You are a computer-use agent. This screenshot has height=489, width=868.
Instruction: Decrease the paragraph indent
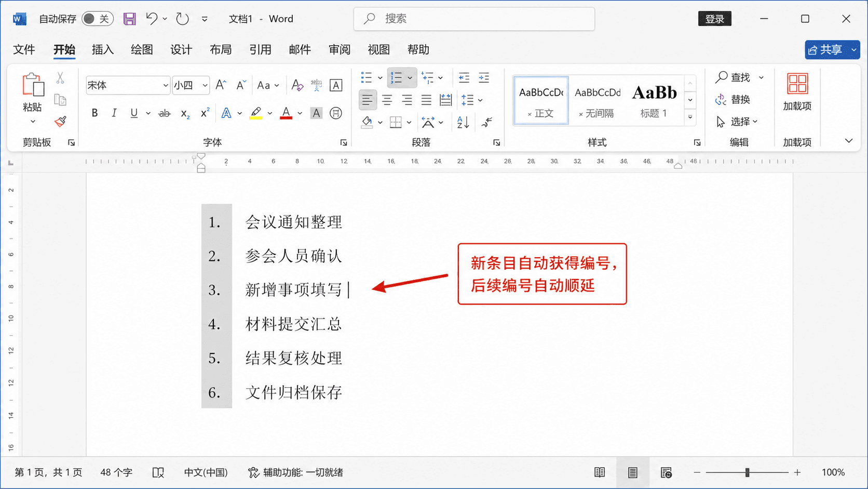tap(464, 78)
